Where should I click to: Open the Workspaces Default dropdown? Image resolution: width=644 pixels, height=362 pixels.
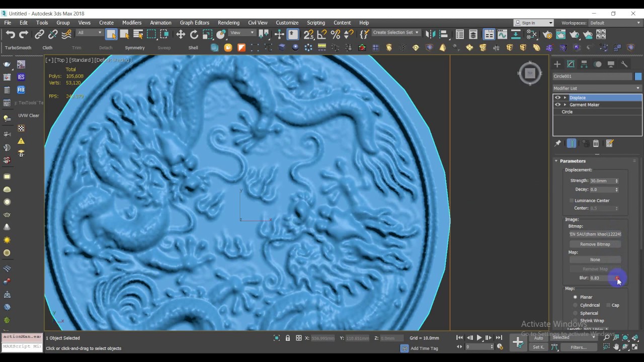[615, 23]
